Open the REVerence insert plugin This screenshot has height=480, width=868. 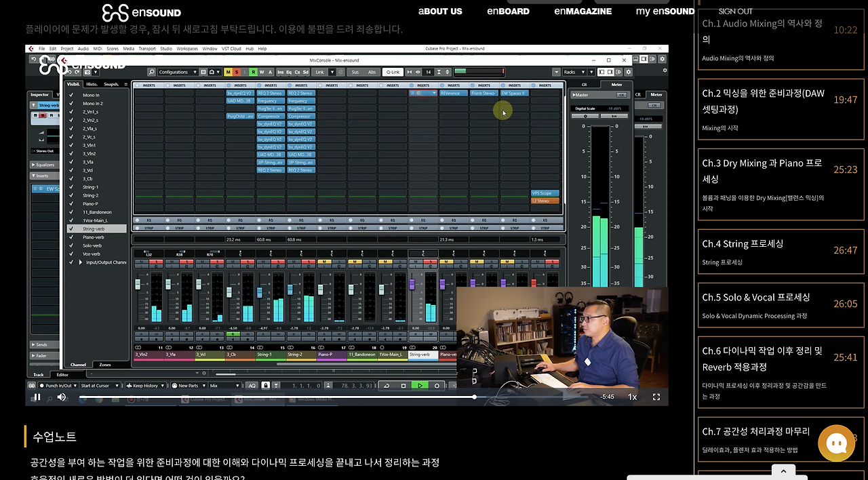pyautogui.click(x=454, y=93)
